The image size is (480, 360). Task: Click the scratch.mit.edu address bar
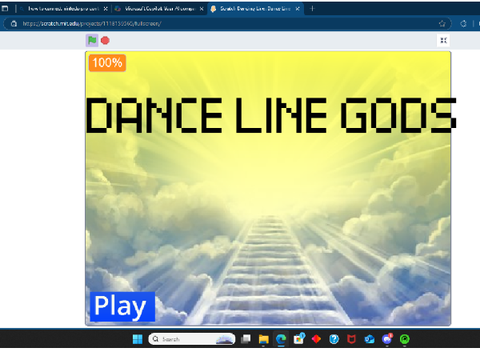coord(227,24)
